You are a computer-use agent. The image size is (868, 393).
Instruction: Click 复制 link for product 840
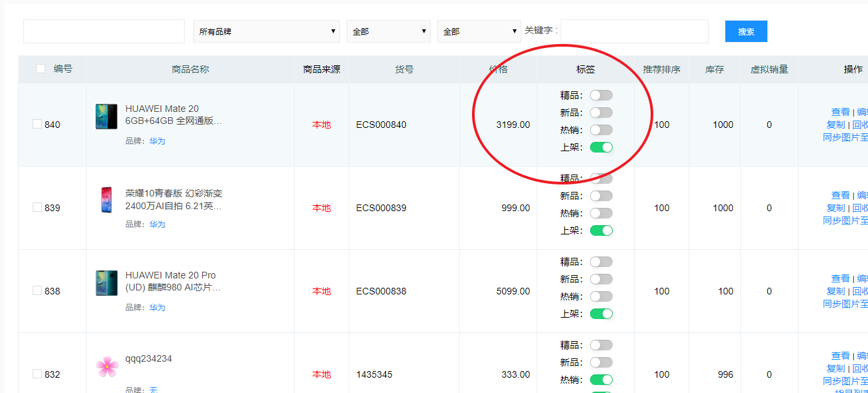click(835, 125)
